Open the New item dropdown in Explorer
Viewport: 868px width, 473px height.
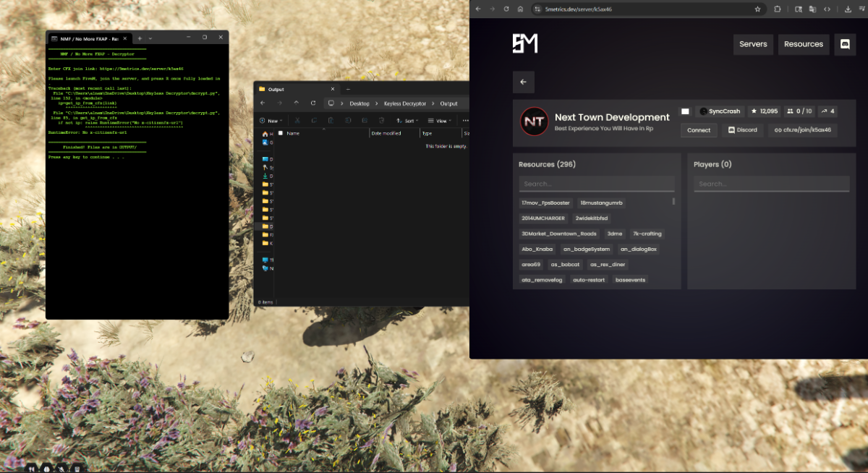click(x=271, y=121)
